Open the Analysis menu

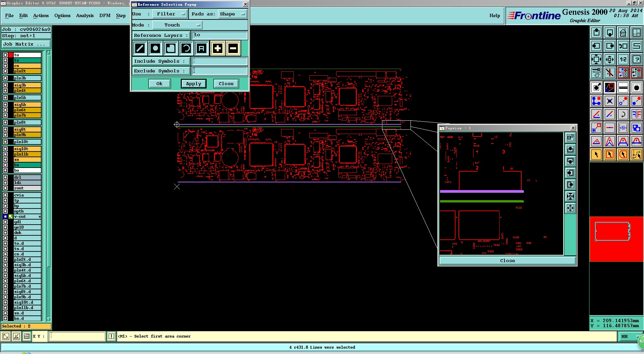point(85,15)
